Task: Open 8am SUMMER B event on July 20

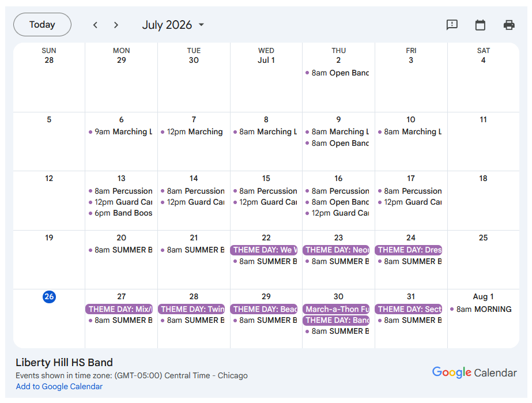Action: 120,250
